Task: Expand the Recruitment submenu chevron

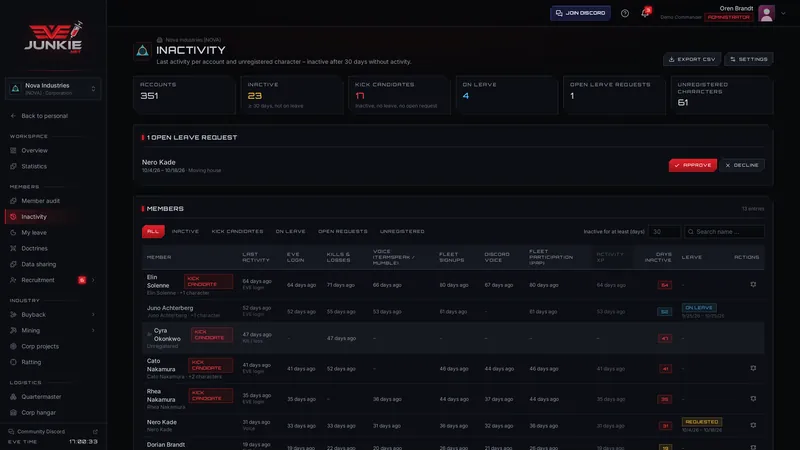Action: [93, 280]
